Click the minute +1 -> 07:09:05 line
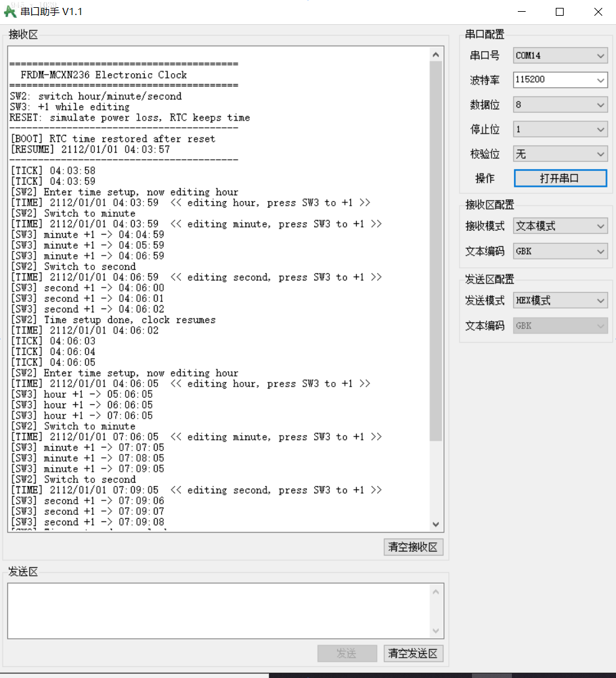 [x=87, y=469]
